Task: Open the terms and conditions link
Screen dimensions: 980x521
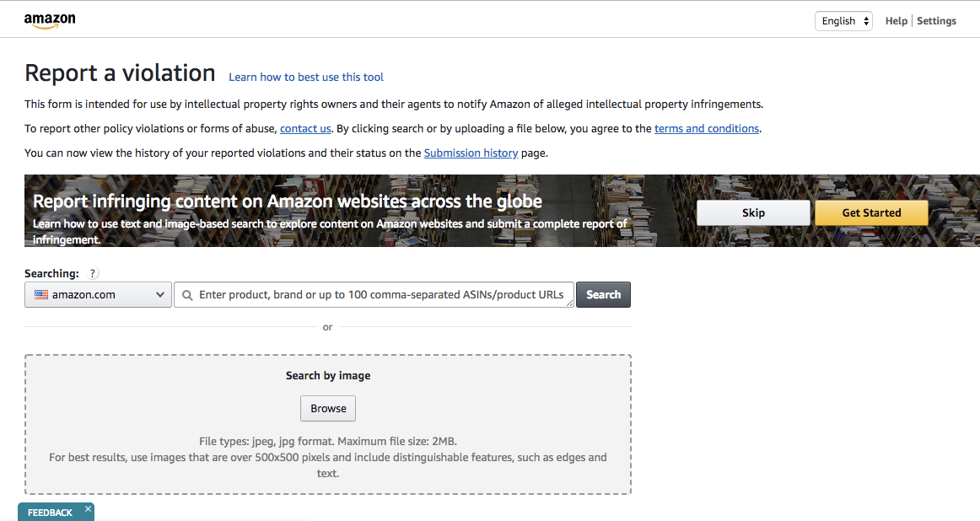Action: 706,129
